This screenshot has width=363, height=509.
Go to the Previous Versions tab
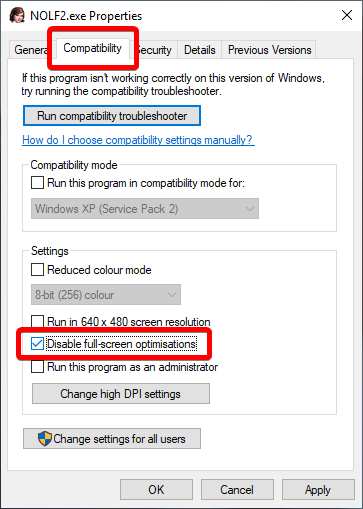tap(269, 50)
